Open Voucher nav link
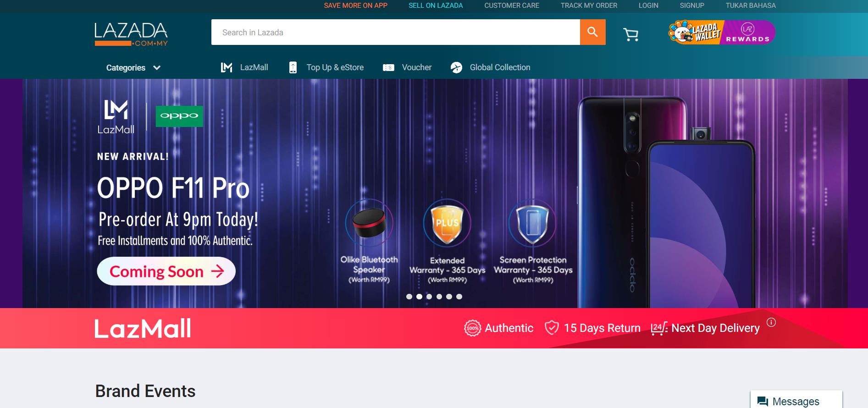The image size is (868, 408). (x=417, y=67)
